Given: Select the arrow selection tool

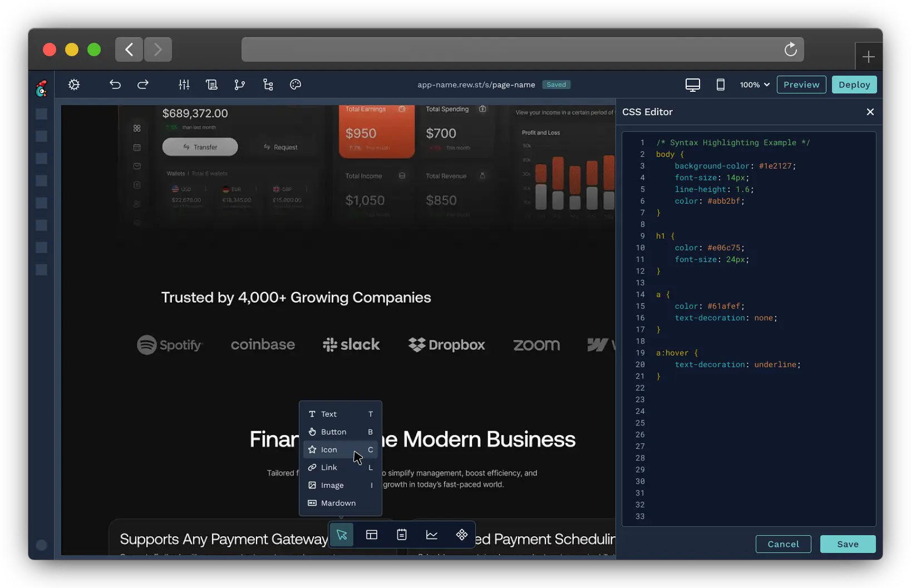Looking at the screenshot, I should (341, 535).
